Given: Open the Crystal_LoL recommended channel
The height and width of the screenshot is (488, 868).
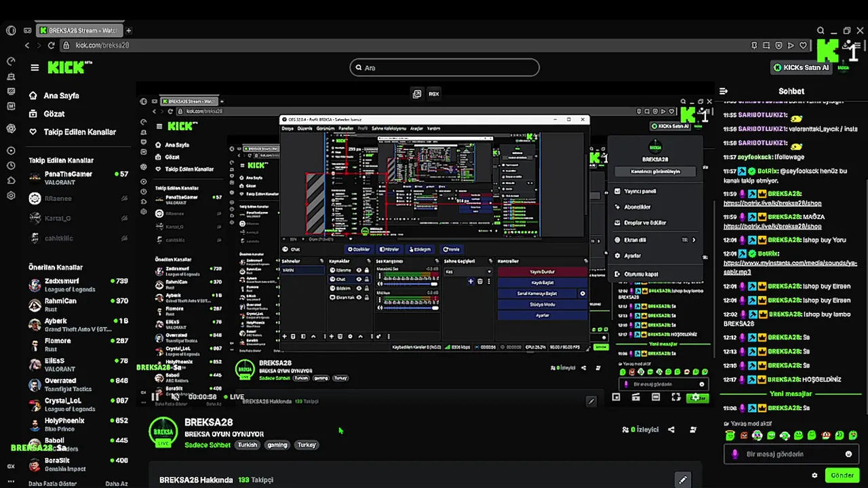Looking at the screenshot, I should (79, 405).
